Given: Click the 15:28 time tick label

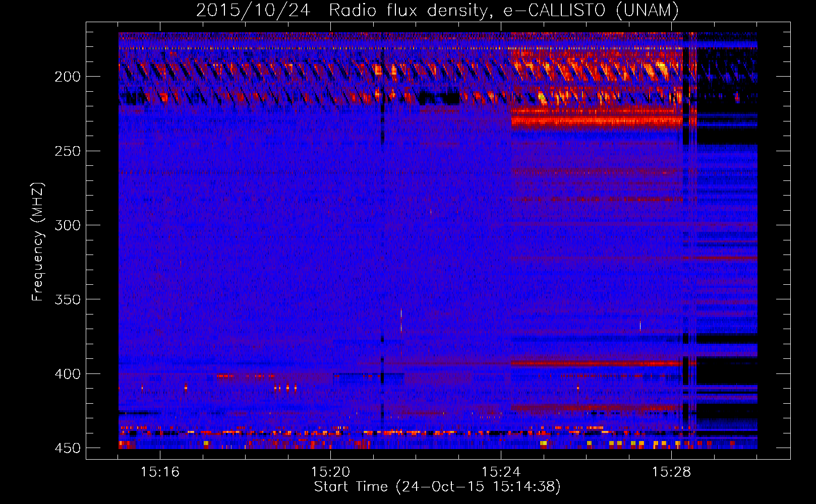Looking at the screenshot, I should (x=671, y=472).
